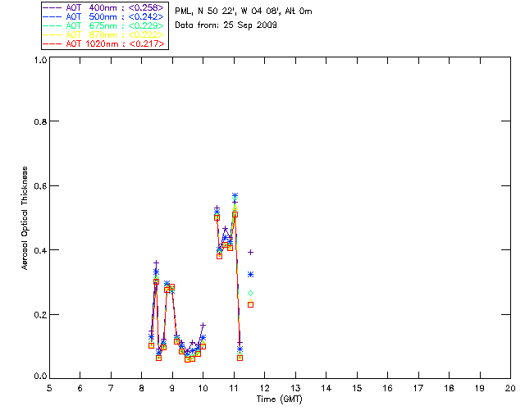Viewport: 525px width, 420px height.
Task: Click the x-axis tick label 11
Action: point(234,388)
